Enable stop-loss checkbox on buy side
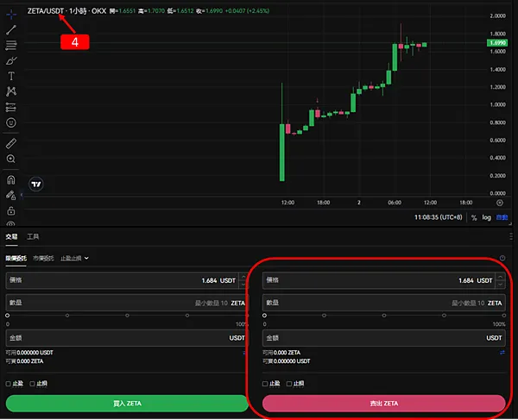The height and width of the screenshot is (420, 518). [32, 384]
